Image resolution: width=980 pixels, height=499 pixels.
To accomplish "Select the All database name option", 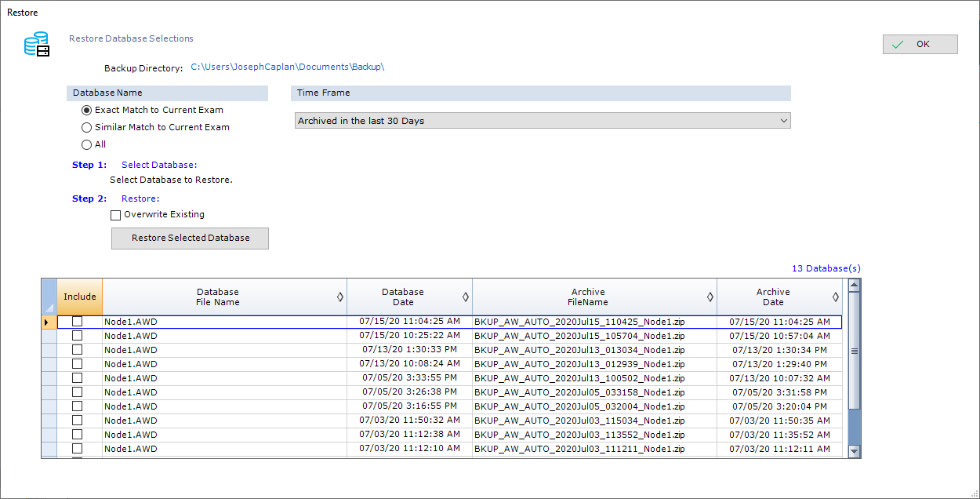I will [87, 144].
